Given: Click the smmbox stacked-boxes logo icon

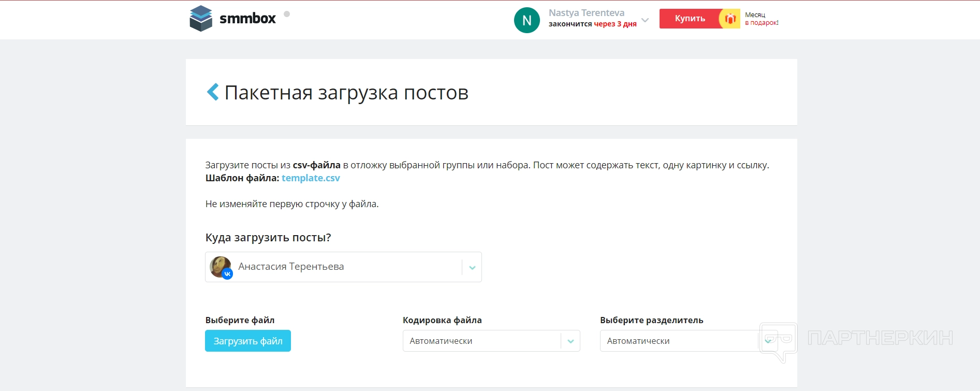Looking at the screenshot, I should coord(201,19).
